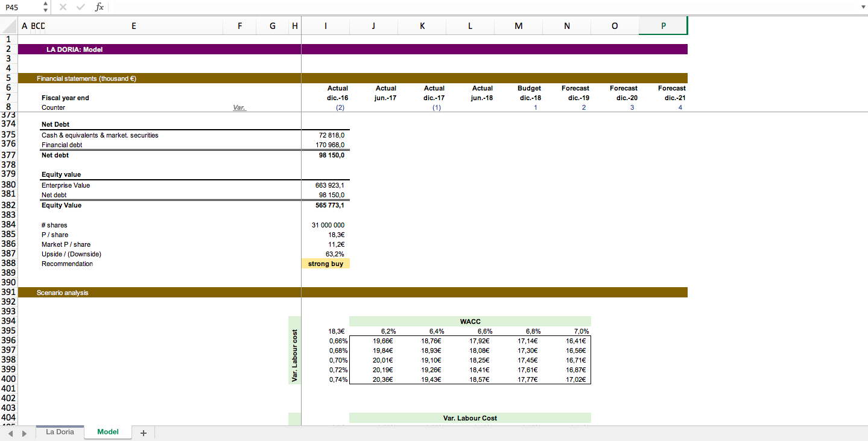Select column P header
This screenshot has width=868, height=441.
coord(664,26)
